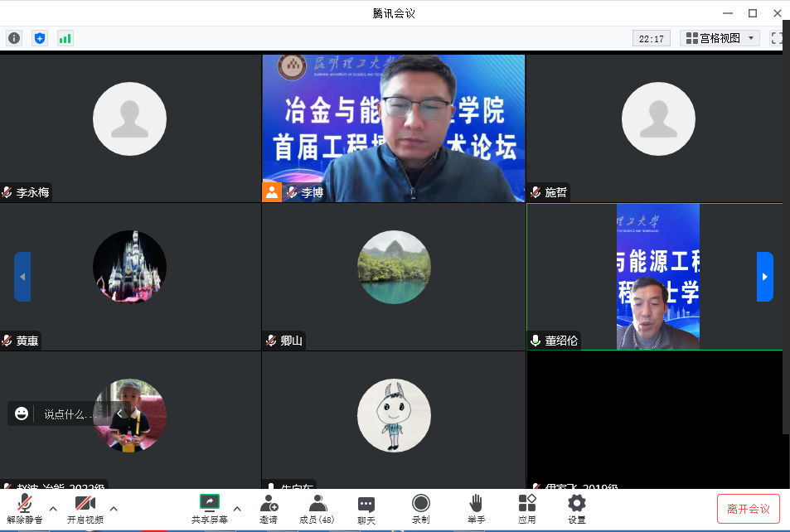Open the 宫格视图 layout dropdown
The width and height of the screenshot is (790, 532).
tap(720, 38)
